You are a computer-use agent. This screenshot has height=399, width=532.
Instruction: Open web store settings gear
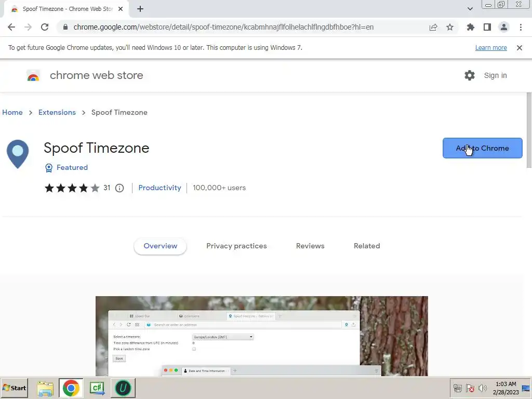pyautogui.click(x=470, y=75)
